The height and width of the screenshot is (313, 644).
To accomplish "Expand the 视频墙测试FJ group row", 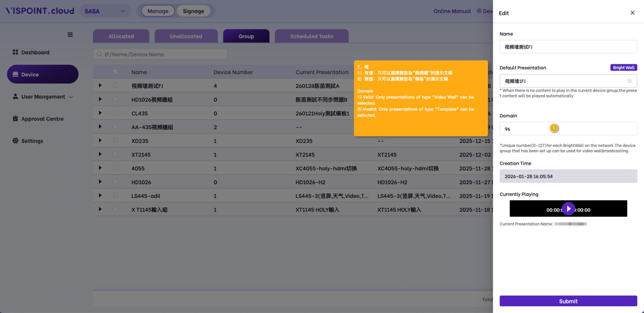I will click(x=100, y=85).
